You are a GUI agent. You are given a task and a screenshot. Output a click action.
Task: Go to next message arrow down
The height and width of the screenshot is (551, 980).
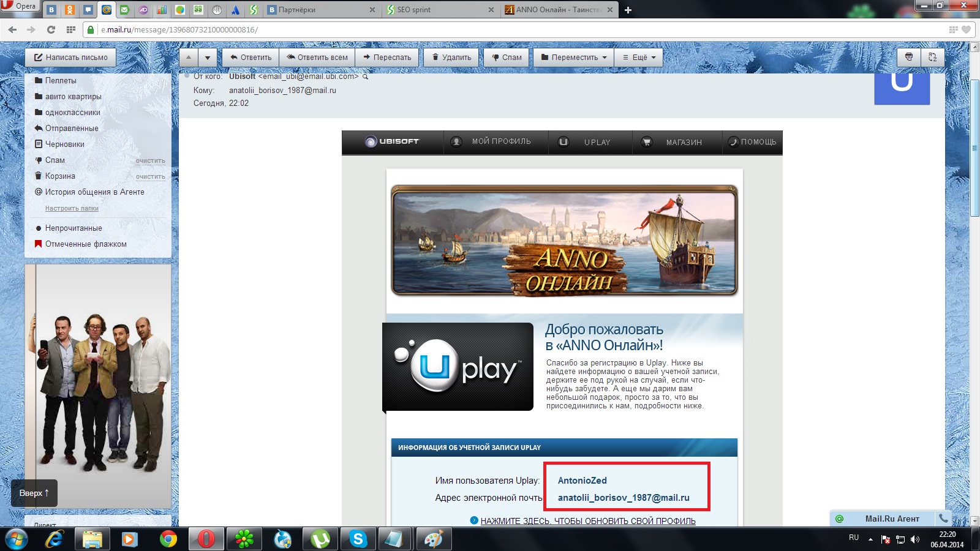point(208,58)
